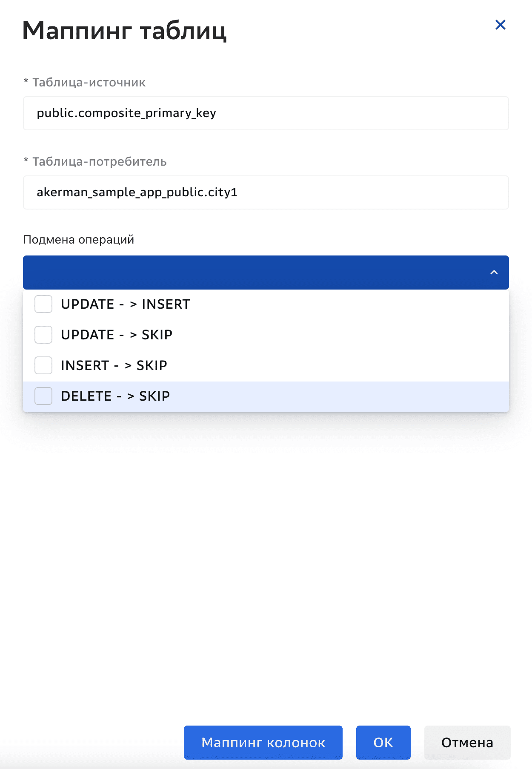Toggle the DELETE - > SKIP checkbox
The width and height of the screenshot is (532, 769).
pyautogui.click(x=43, y=396)
